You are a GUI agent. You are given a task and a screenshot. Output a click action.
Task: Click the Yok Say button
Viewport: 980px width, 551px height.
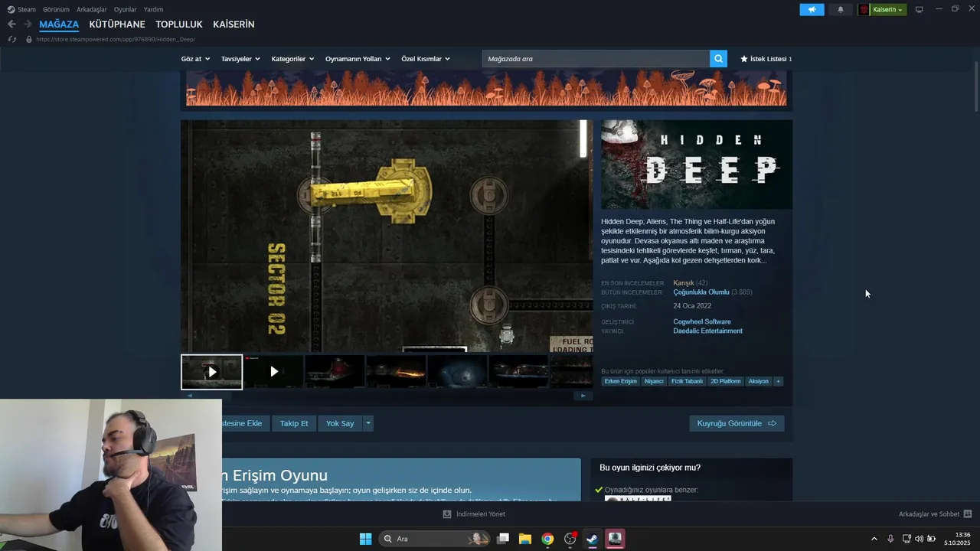click(x=340, y=423)
